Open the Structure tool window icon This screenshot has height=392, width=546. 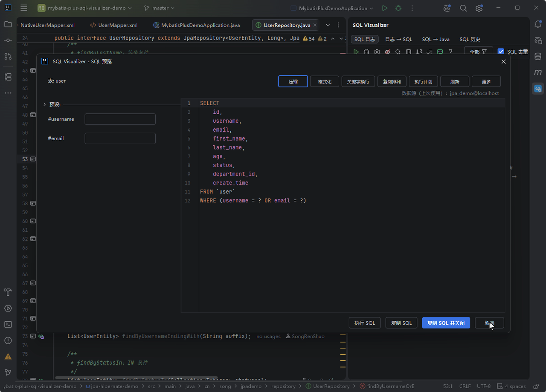(8, 77)
